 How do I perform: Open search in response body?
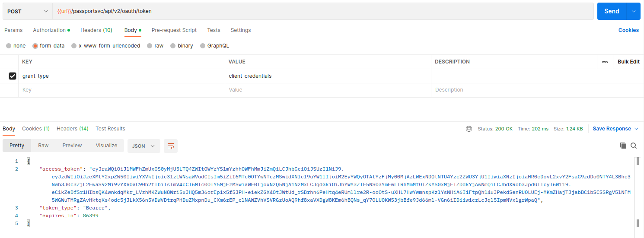click(x=634, y=146)
